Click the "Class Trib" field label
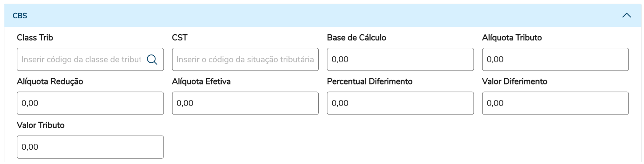The height and width of the screenshot is (164, 644). pos(35,38)
